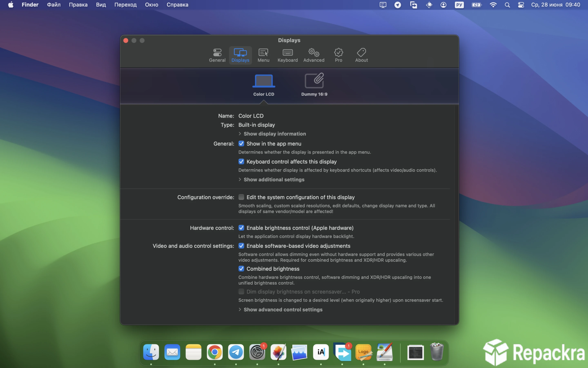
Task: Toggle Enable brightness control (Apple hardware)
Action: [x=241, y=228]
